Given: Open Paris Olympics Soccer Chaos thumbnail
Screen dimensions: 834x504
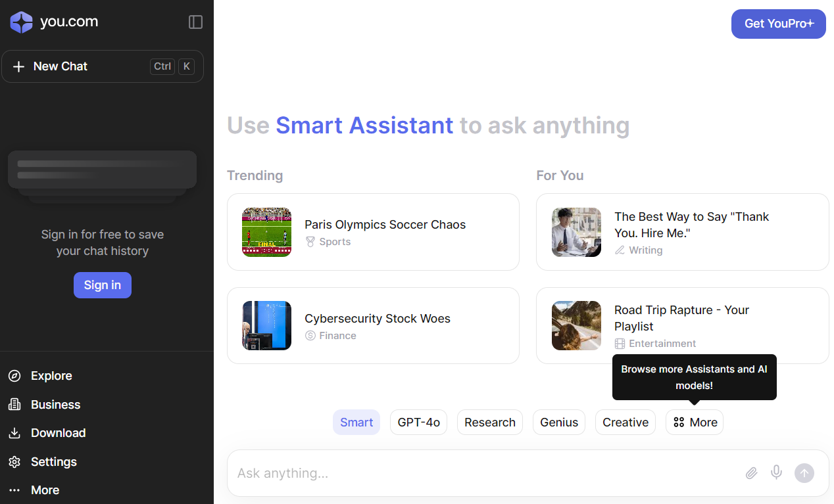Looking at the screenshot, I should pos(266,232).
